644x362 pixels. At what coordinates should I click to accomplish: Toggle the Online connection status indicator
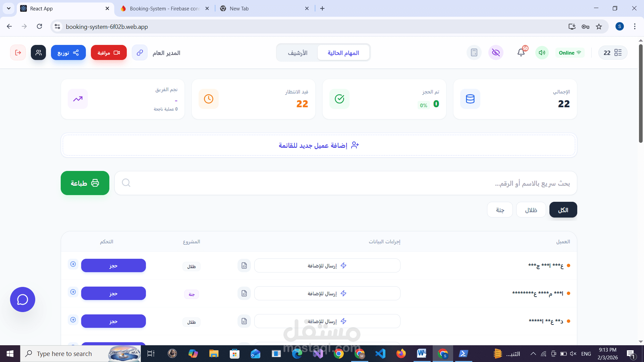[x=570, y=53]
